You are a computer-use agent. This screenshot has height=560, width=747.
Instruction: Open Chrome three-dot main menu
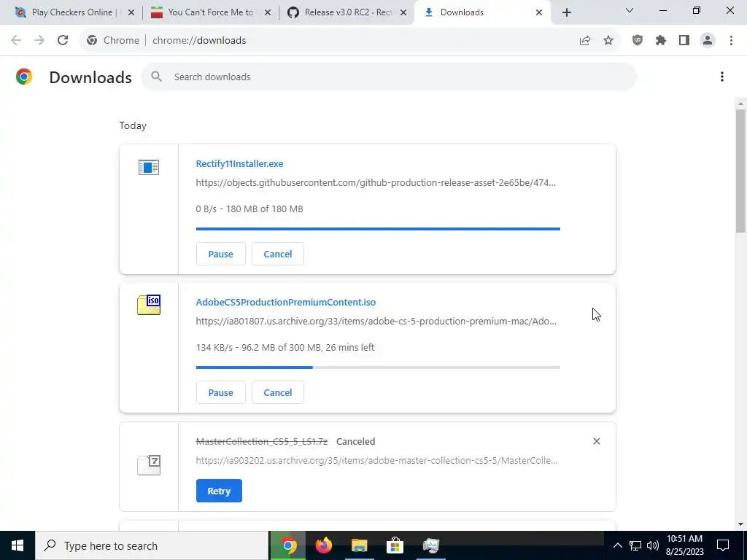click(731, 41)
